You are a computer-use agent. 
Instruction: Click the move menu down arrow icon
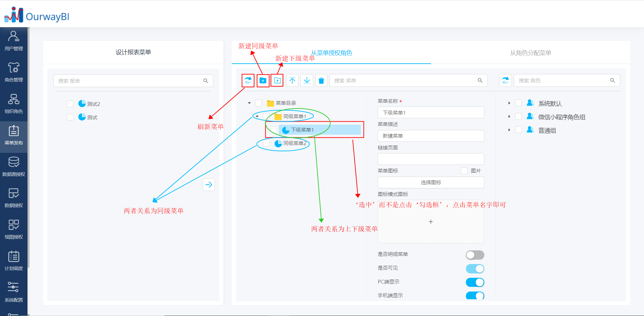pyautogui.click(x=307, y=80)
